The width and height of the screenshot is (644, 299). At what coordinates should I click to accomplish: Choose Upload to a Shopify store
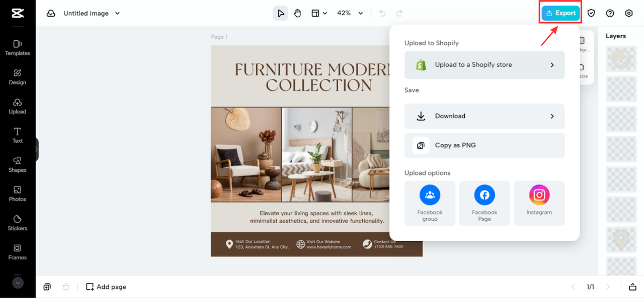pos(485,65)
